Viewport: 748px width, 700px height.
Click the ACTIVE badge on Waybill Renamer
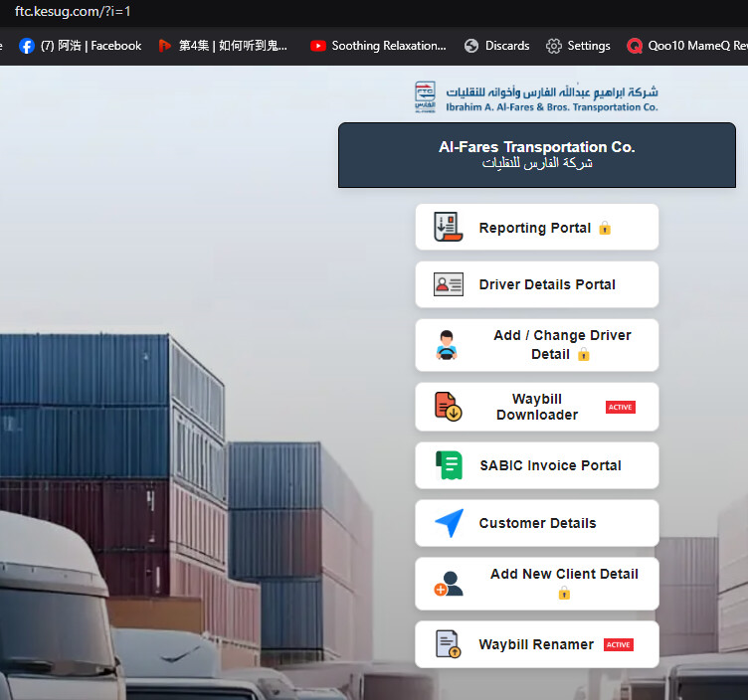click(618, 644)
